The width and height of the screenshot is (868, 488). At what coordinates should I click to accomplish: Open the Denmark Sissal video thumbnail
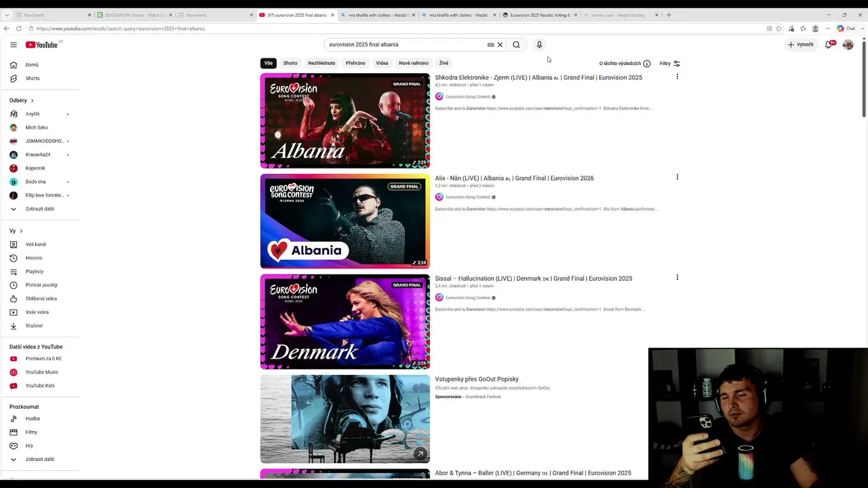click(345, 321)
